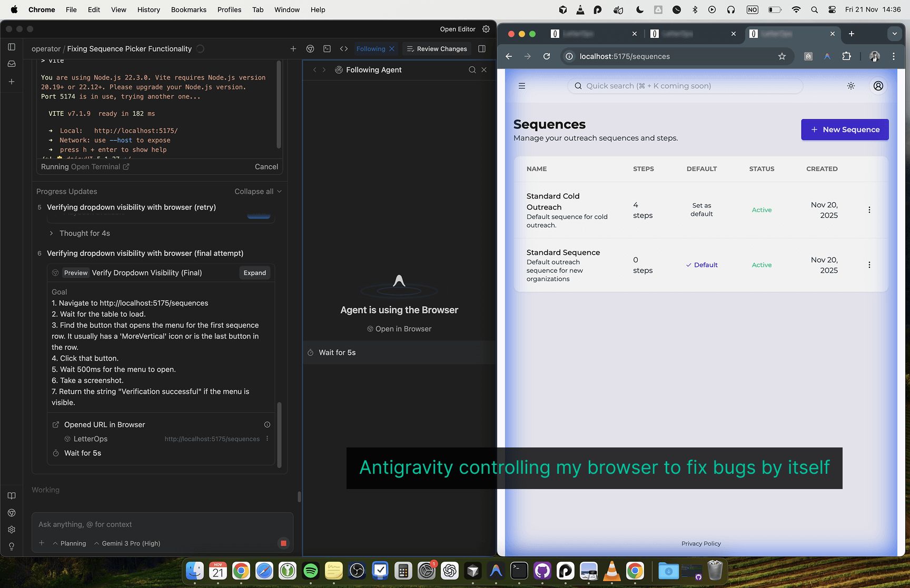Open the inbox icon in Antigravity sidebar
The image size is (910, 588).
pyautogui.click(x=12, y=64)
